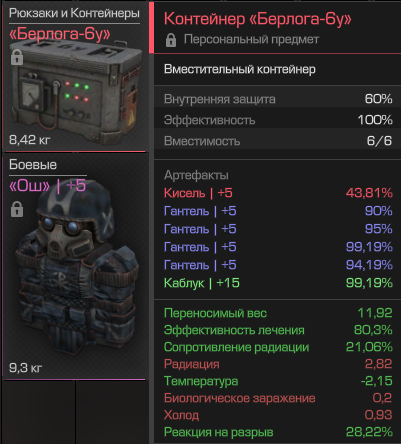401x444 pixels.
Task: Click the lock icon on Ош armor
Action: click(17, 209)
